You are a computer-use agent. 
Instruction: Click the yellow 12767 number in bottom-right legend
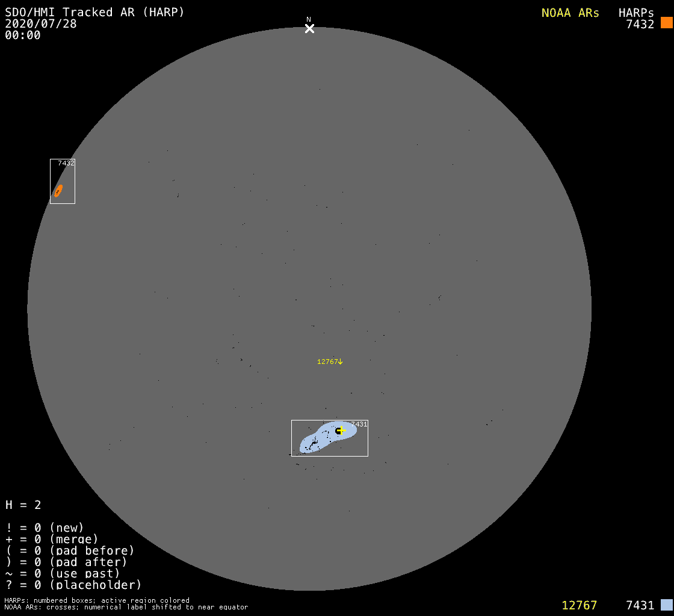[579, 605]
